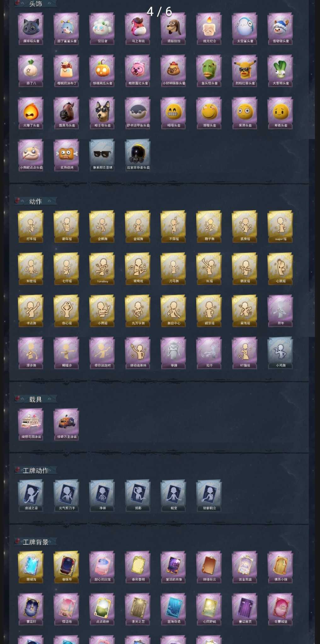This screenshot has width=320, height=644.
Task: Select the orange truck 惊奇万圣涂装
Action: tap(67, 424)
